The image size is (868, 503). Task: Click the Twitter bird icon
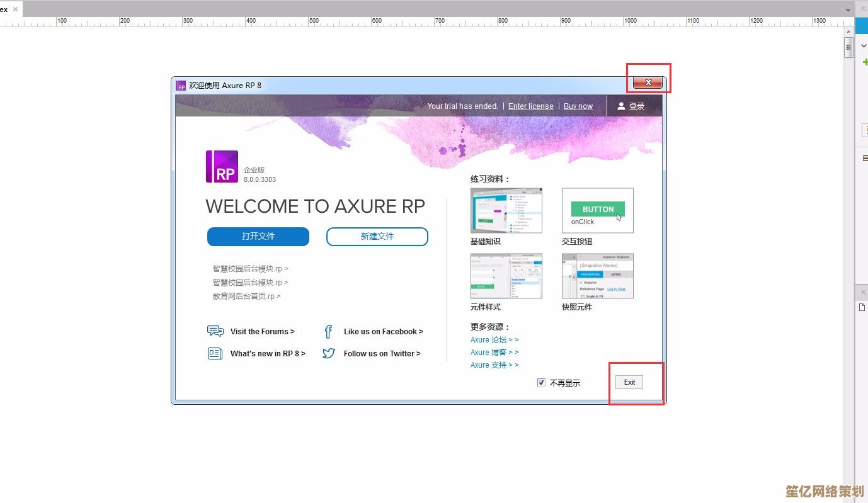coord(329,353)
